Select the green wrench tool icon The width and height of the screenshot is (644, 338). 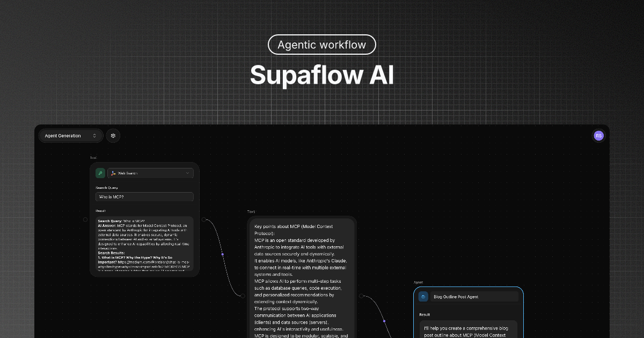tap(100, 173)
